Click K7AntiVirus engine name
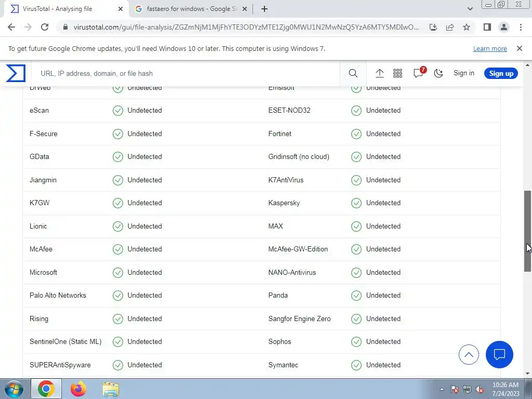The image size is (532, 399). click(x=286, y=180)
